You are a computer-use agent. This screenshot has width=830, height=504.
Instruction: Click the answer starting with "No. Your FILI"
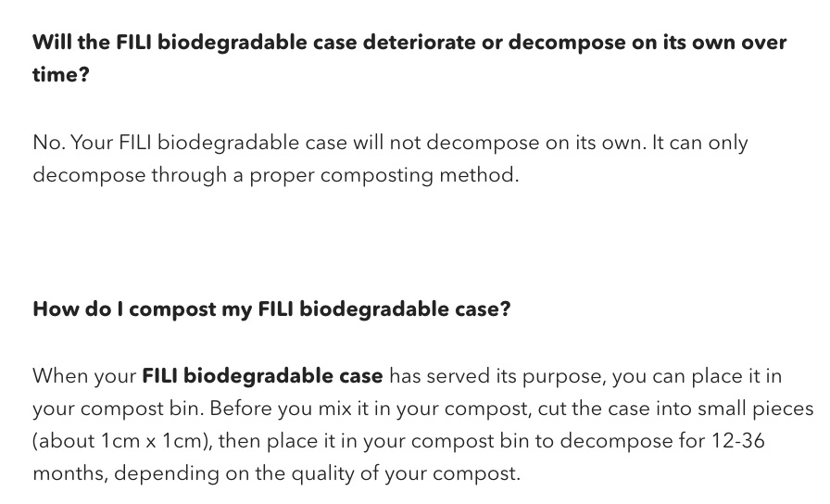tap(390, 158)
